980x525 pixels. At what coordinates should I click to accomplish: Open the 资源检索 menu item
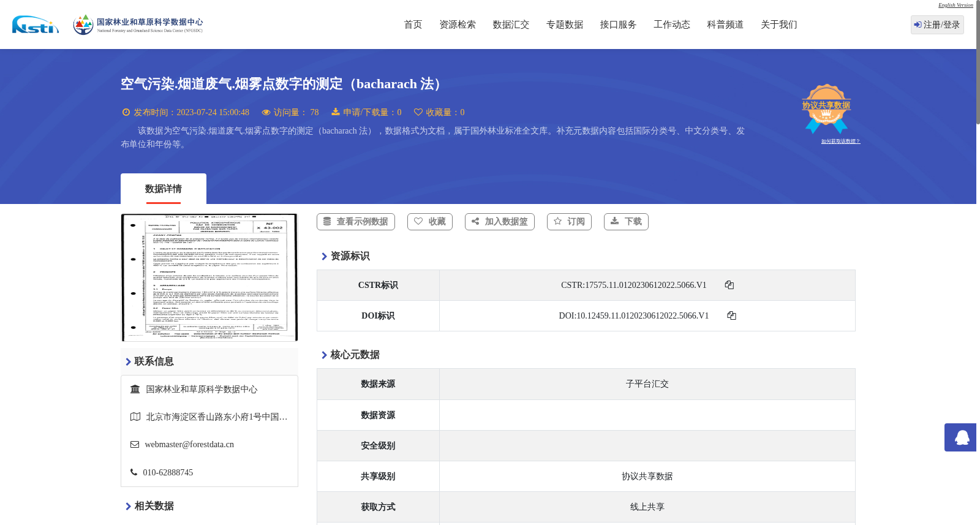click(458, 25)
